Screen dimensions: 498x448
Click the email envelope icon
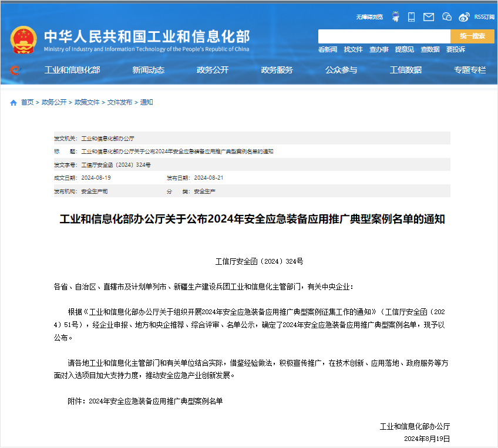(x=429, y=17)
